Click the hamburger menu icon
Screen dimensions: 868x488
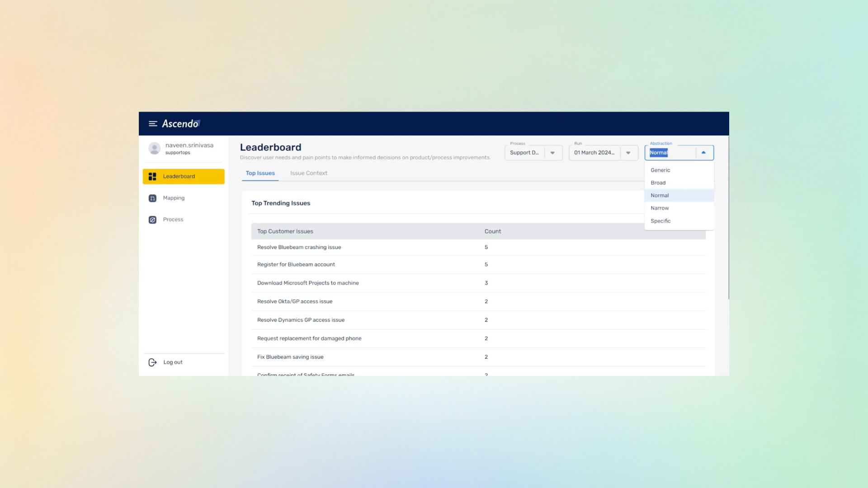[153, 124]
